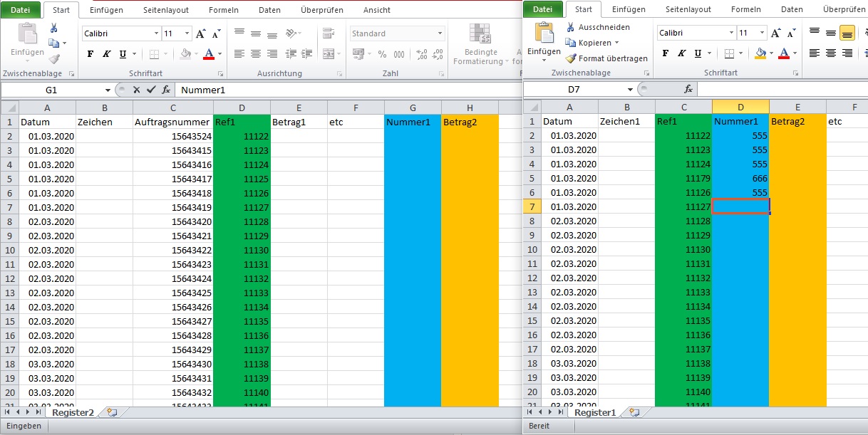Click the decrease decimal icon in the Zahl group
The image size is (868, 435).
(x=438, y=54)
